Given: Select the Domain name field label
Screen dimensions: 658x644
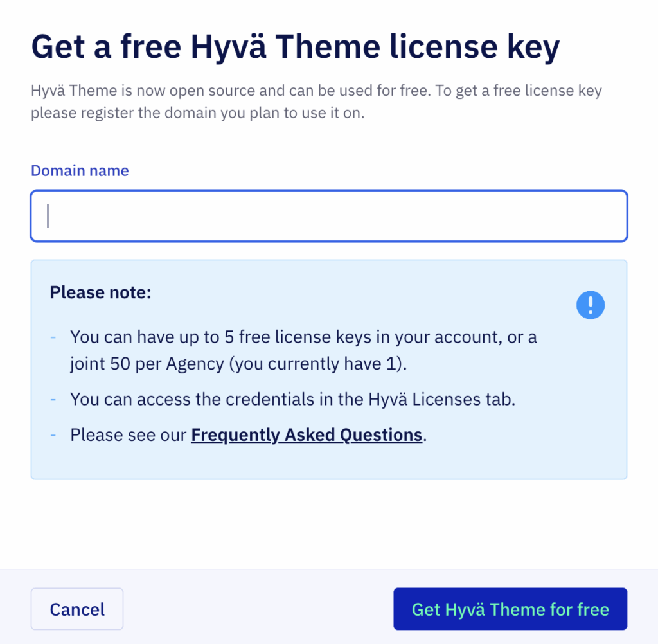Looking at the screenshot, I should point(79,170).
